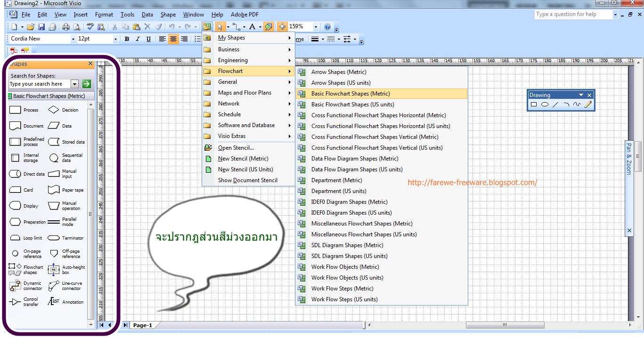Open the Format menu

pyautogui.click(x=104, y=15)
